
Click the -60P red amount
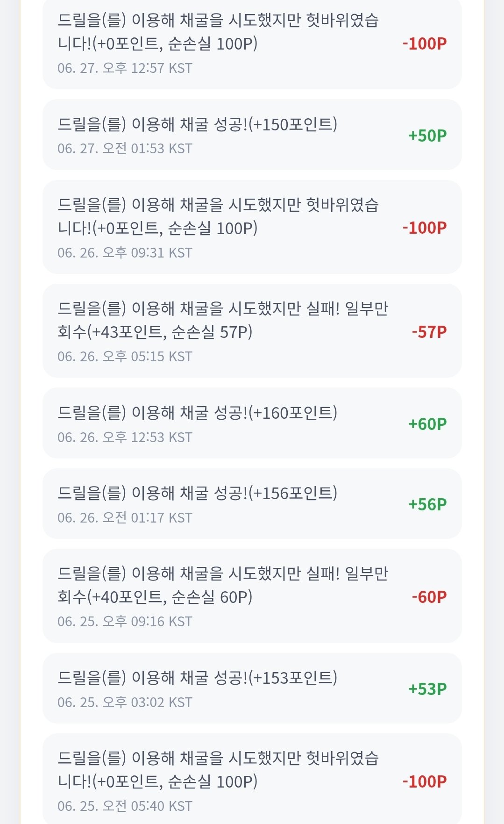[x=429, y=596]
